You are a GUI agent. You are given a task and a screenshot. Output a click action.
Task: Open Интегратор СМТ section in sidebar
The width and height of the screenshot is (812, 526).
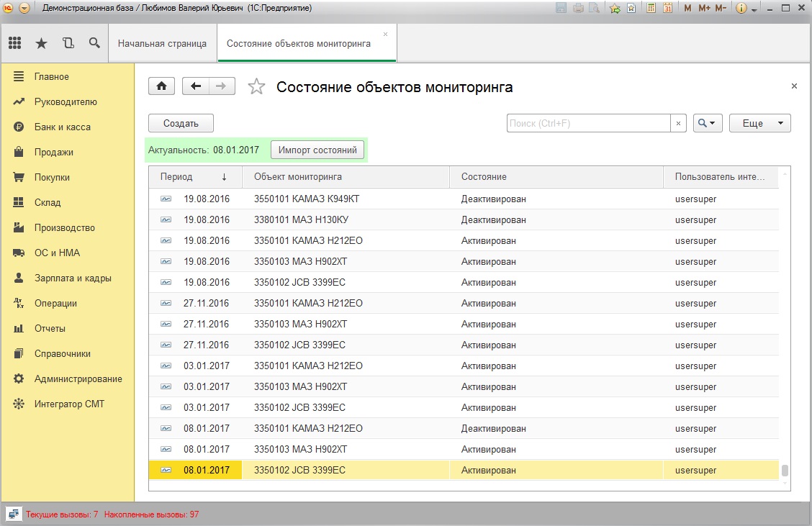69,404
